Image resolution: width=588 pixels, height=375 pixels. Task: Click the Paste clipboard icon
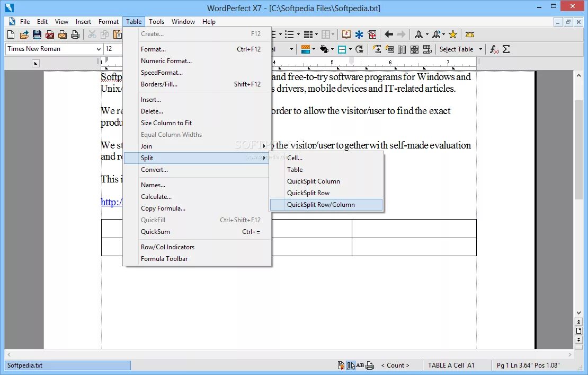[x=118, y=34]
